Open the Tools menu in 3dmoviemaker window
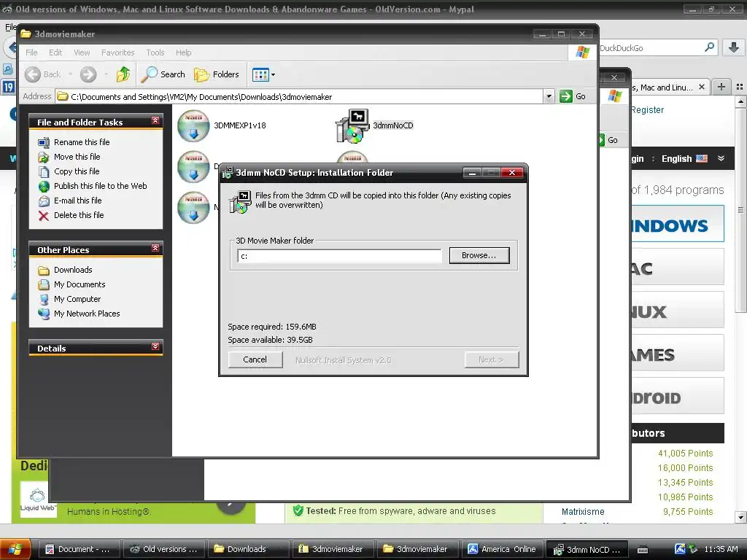The image size is (747, 560). point(155,52)
